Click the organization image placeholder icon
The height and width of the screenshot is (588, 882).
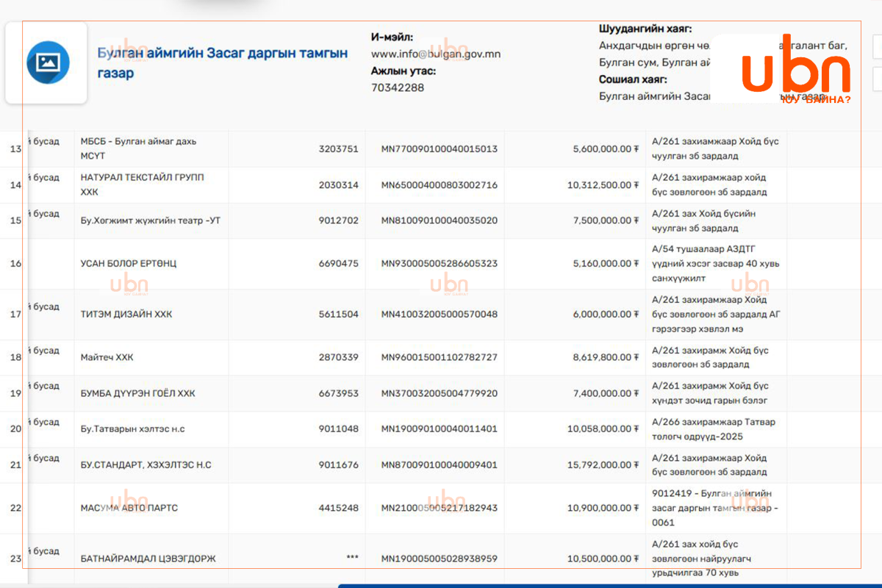pos(48,62)
